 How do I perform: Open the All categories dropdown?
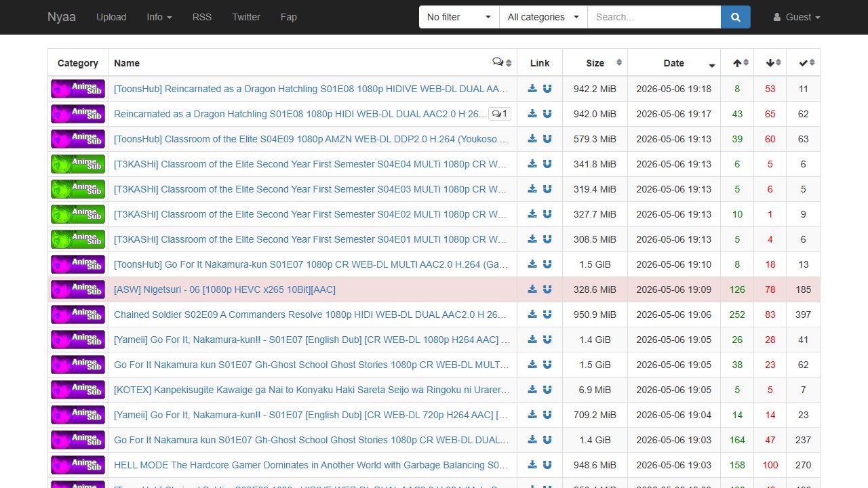click(x=543, y=17)
